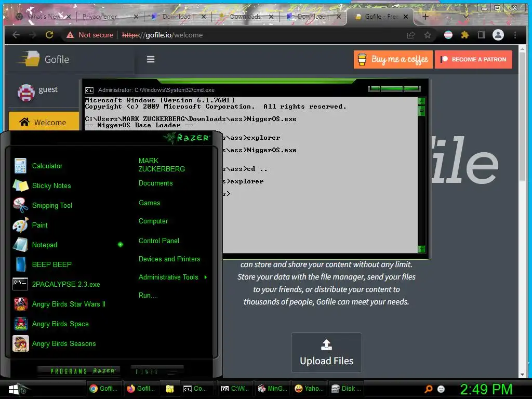Run 2PACALYPSE 2.3.exe from the start menu
Image resolution: width=532 pixels, height=399 pixels.
click(57, 284)
